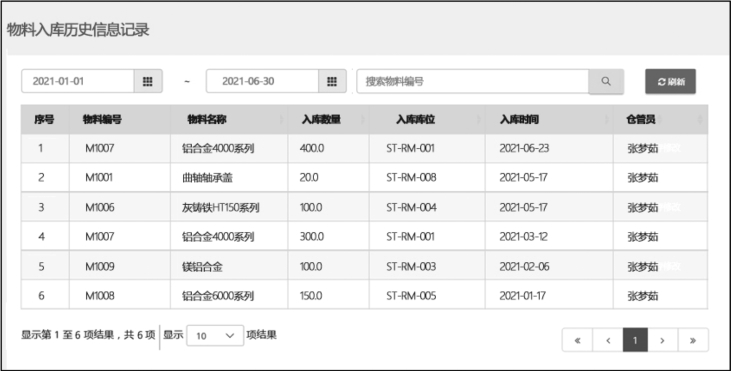The image size is (731, 371).
Task: Click 曲轴轴承盖 material name
Action: coord(207,178)
